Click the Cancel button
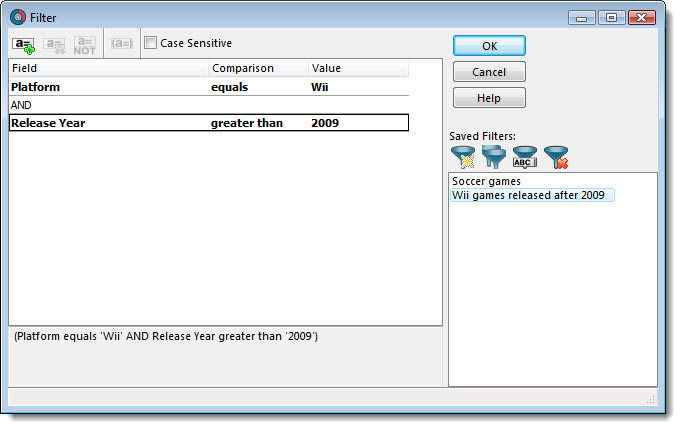This screenshot has height=429, width=680. click(x=489, y=72)
